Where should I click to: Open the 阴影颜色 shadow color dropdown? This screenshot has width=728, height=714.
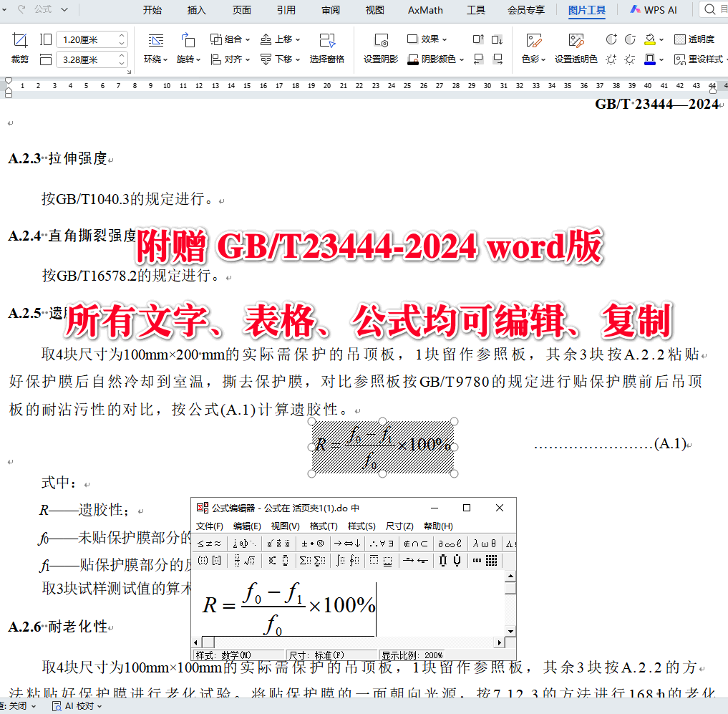pyautogui.click(x=437, y=58)
